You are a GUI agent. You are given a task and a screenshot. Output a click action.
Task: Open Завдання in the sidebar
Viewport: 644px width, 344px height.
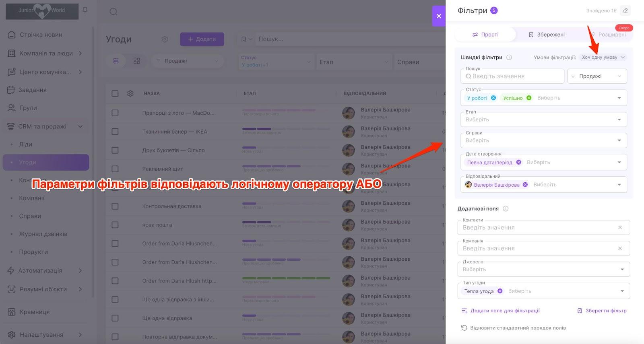pos(33,90)
